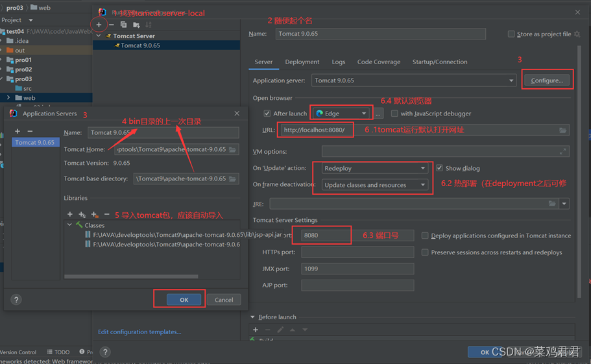
Task: Open Application server dropdown
Action: click(x=413, y=80)
